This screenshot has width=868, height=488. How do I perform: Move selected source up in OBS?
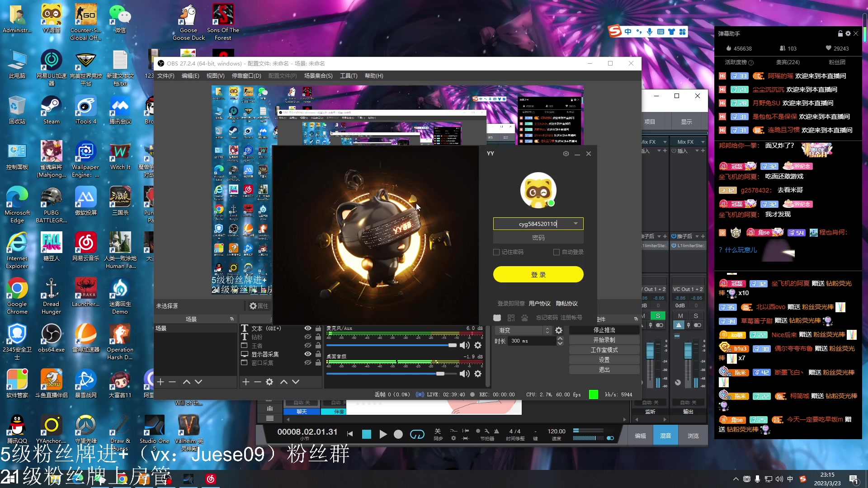[284, 382]
